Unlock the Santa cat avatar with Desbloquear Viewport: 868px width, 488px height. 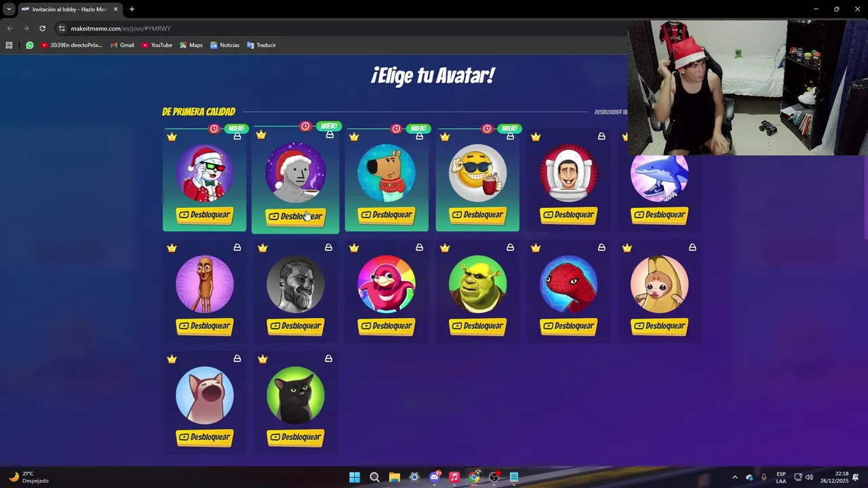205,215
